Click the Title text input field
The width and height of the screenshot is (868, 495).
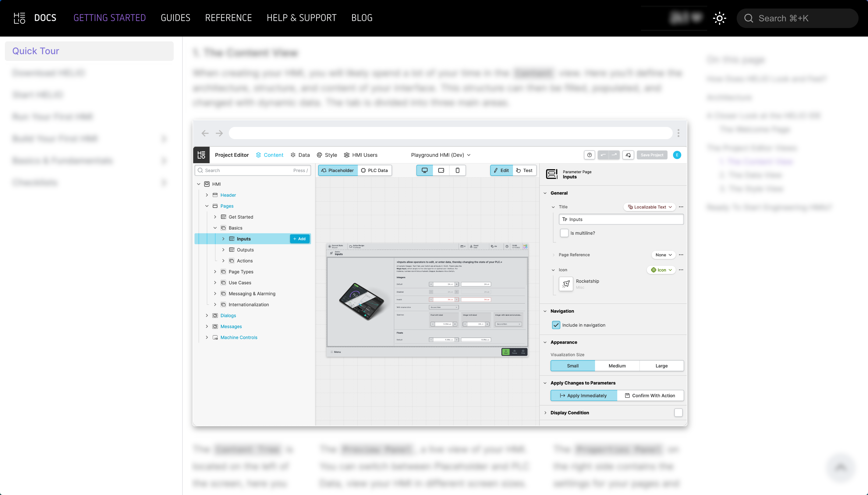621,219
